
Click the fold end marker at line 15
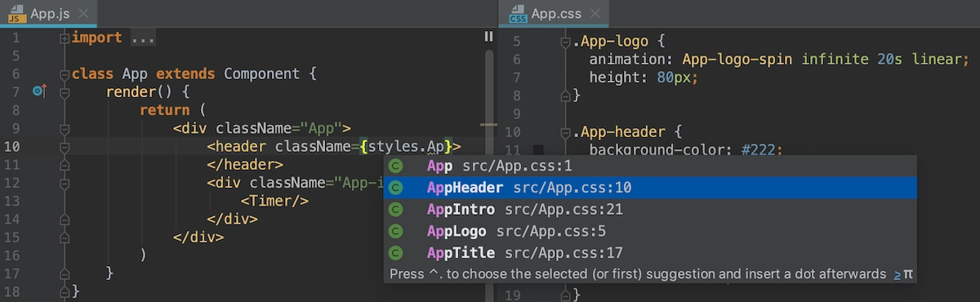tap(65, 238)
